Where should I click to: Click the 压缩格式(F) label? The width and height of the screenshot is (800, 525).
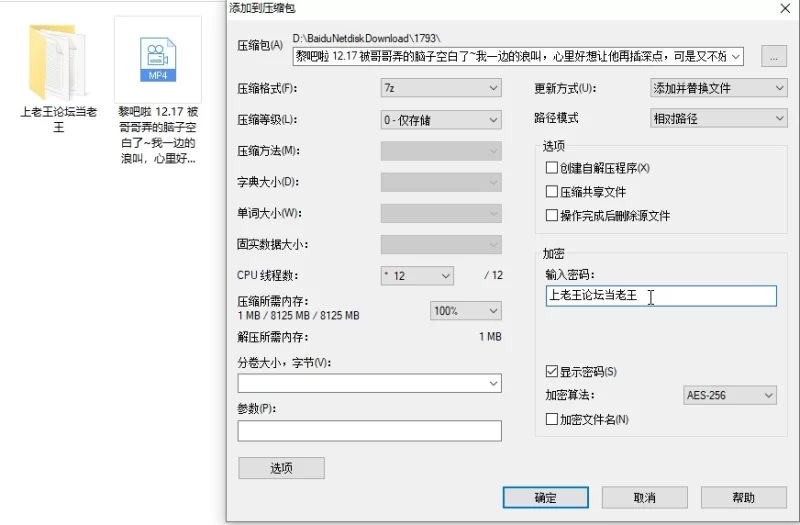point(267,89)
